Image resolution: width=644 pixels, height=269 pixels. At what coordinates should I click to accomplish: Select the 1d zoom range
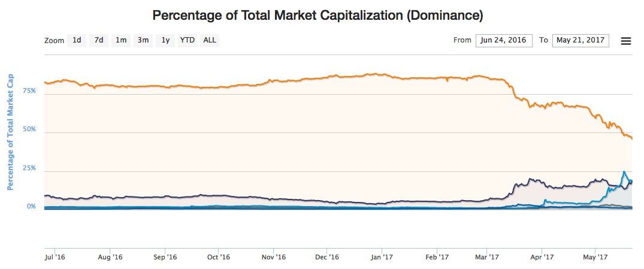77,41
